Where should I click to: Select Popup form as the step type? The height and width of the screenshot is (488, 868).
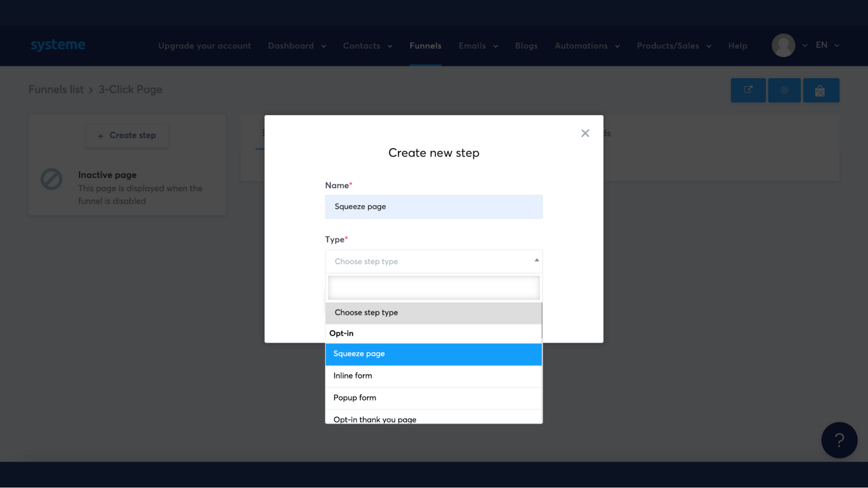pos(433,398)
